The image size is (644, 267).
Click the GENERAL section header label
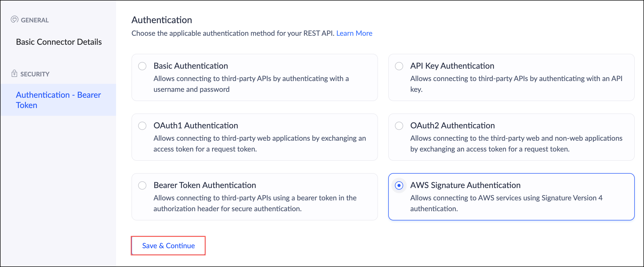pyautogui.click(x=35, y=20)
